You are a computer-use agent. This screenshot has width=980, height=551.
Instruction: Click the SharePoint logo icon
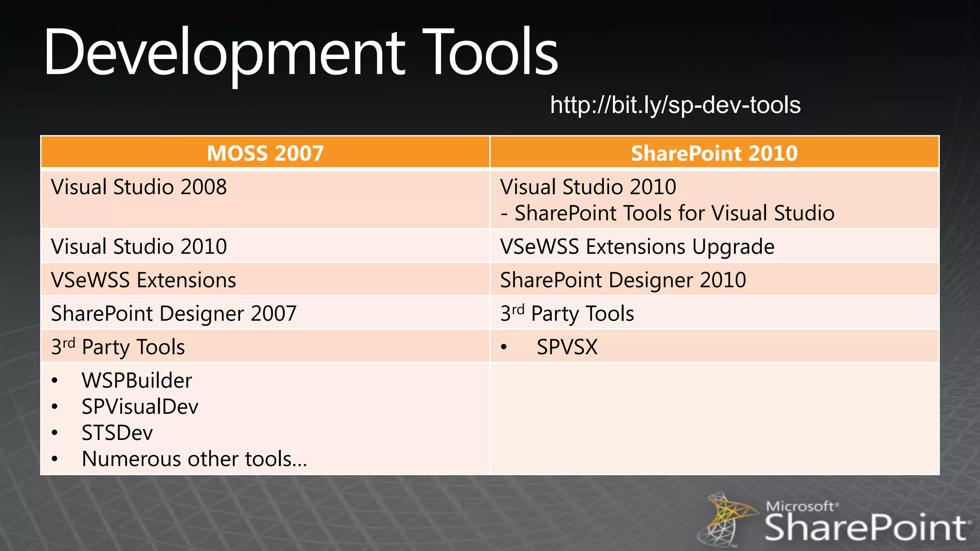[x=726, y=519]
